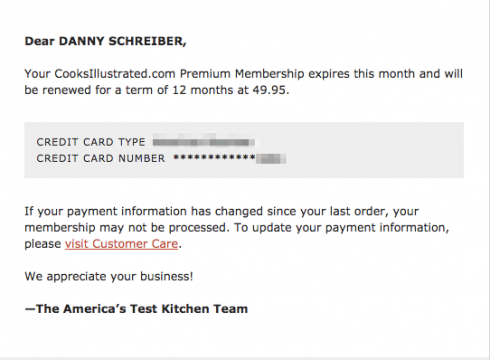Click the "Dear DANNY SCHREIBER" greeting line

click(x=105, y=41)
